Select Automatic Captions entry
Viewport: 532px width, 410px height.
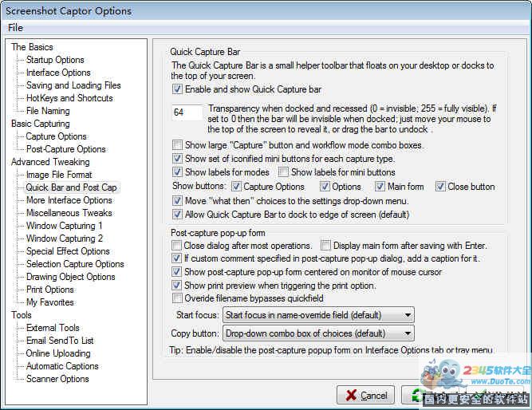(62, 366)
